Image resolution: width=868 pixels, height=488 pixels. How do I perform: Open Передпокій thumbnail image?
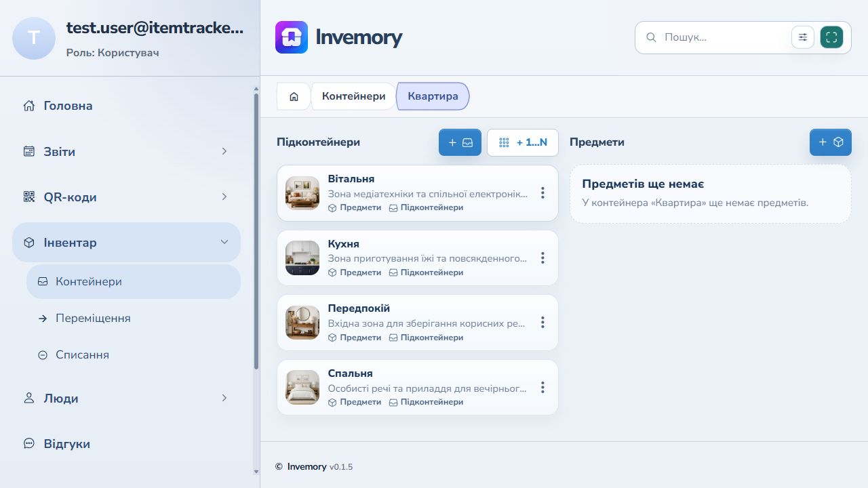coord(302,323)
